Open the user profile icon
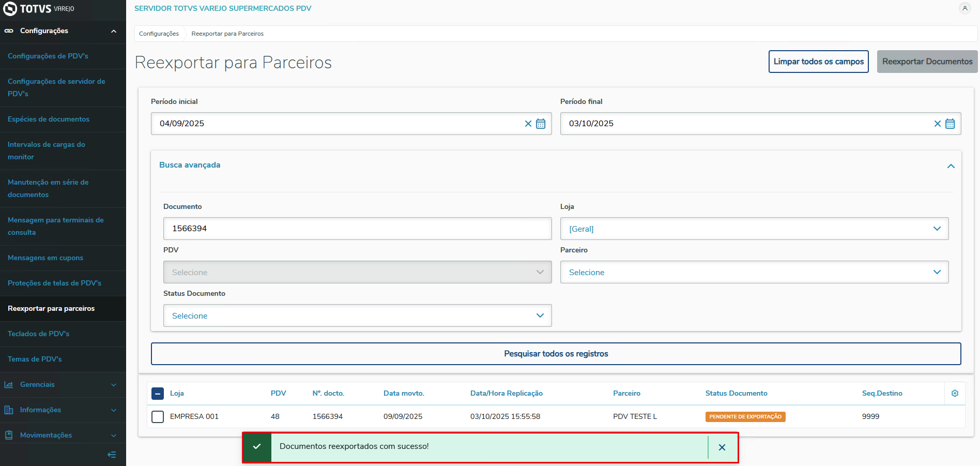Viewport: 980px width, 466px height. [964, 8]
